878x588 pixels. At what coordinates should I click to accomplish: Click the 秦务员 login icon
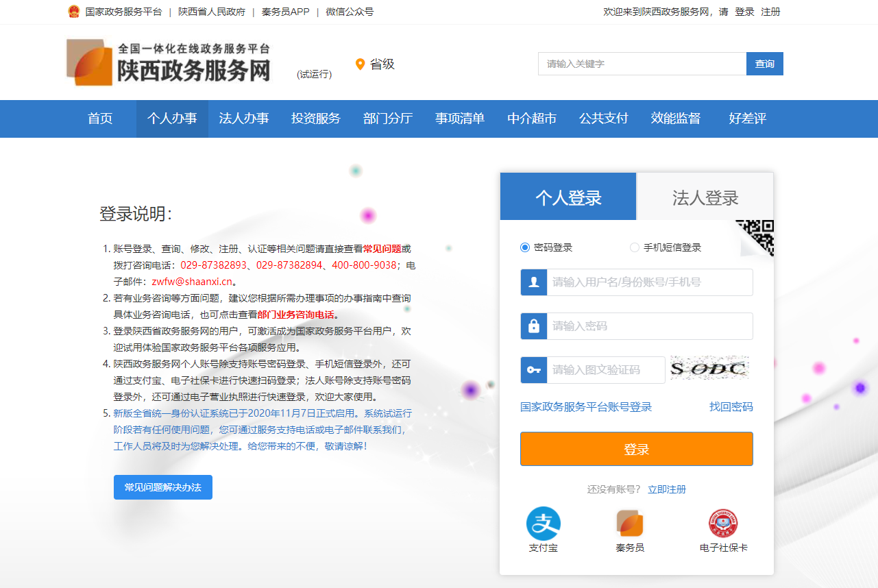[x=629, y=524]
